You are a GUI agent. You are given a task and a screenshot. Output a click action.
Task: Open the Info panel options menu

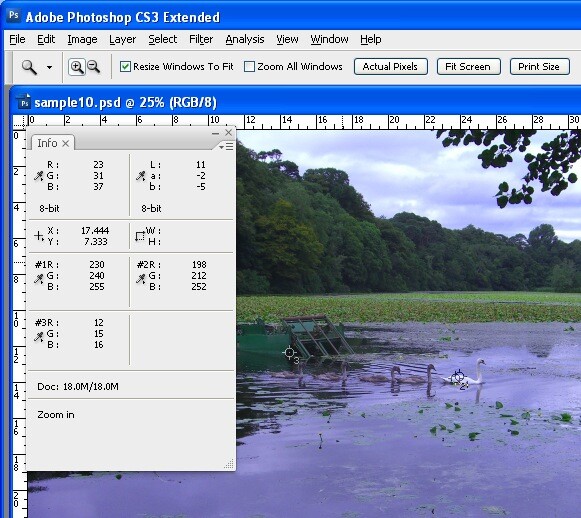tap(226, 147)
